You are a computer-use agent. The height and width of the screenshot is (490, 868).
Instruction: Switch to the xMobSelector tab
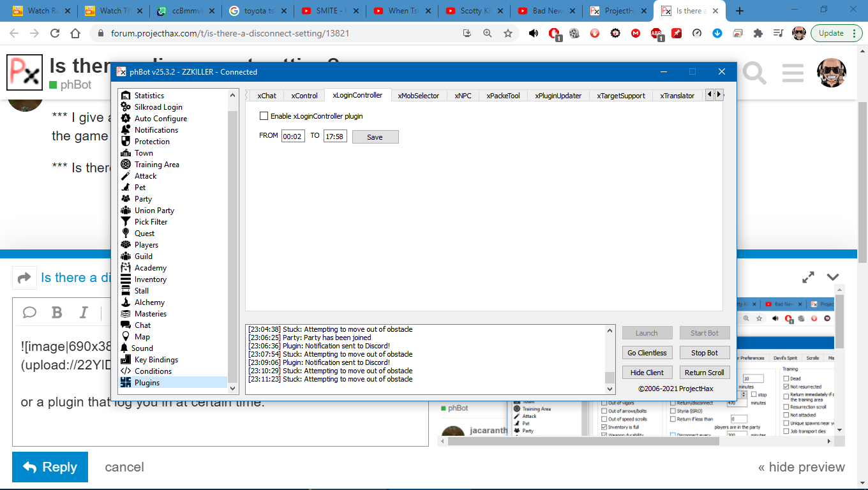pos(418,96)
